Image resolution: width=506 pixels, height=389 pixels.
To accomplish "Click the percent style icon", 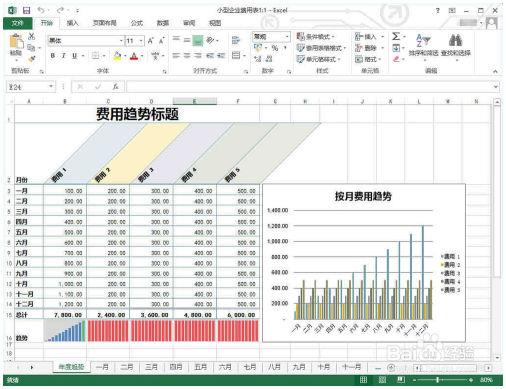I will (x=275, y=48).
